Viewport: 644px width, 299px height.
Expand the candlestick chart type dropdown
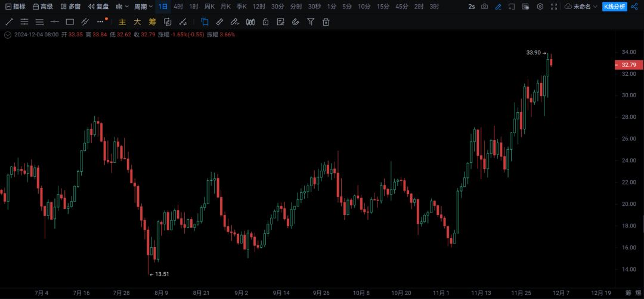tap(122, 7)
